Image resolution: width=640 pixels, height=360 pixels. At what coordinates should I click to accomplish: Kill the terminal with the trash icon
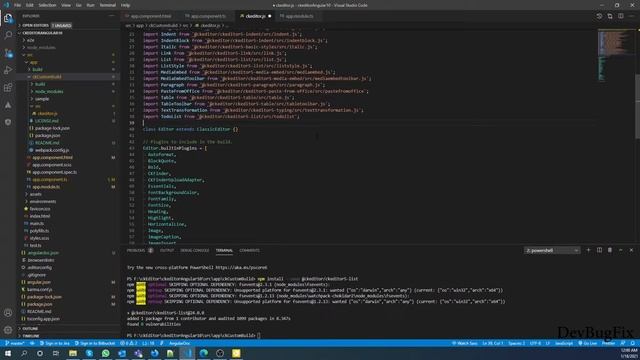(x=610, y=250)
